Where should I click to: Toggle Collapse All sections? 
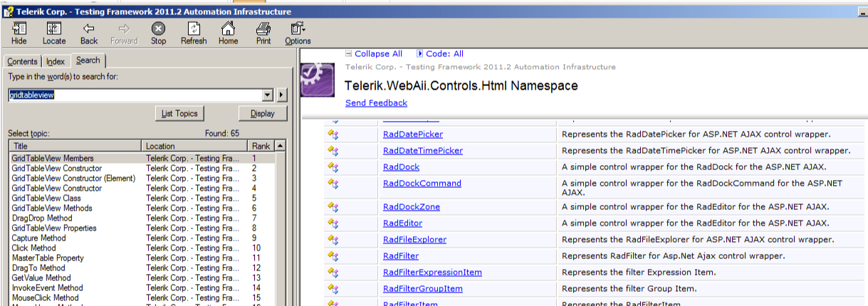click(x=373, y=53)
